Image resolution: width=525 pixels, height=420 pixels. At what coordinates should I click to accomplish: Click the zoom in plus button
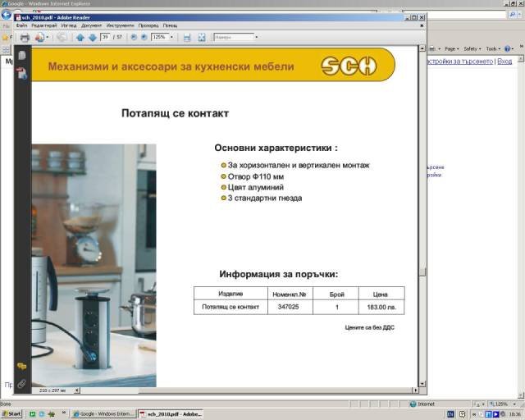(x=144, y=37)
